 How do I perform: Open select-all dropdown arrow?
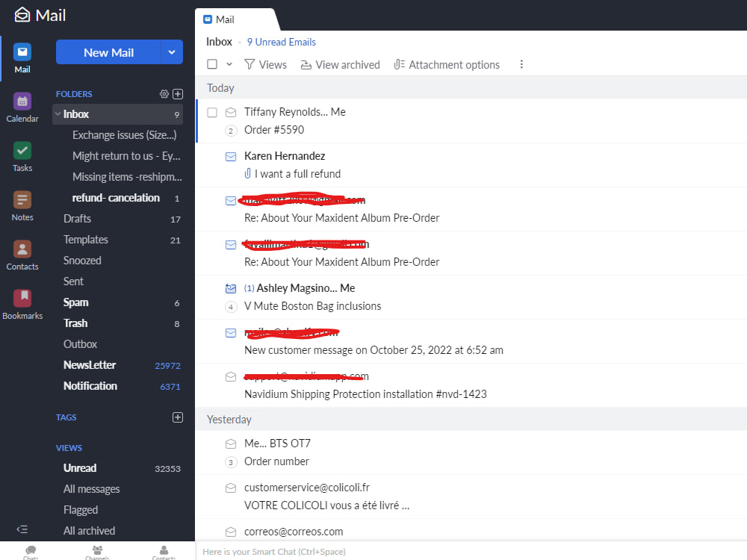click(x=229, y=63)
